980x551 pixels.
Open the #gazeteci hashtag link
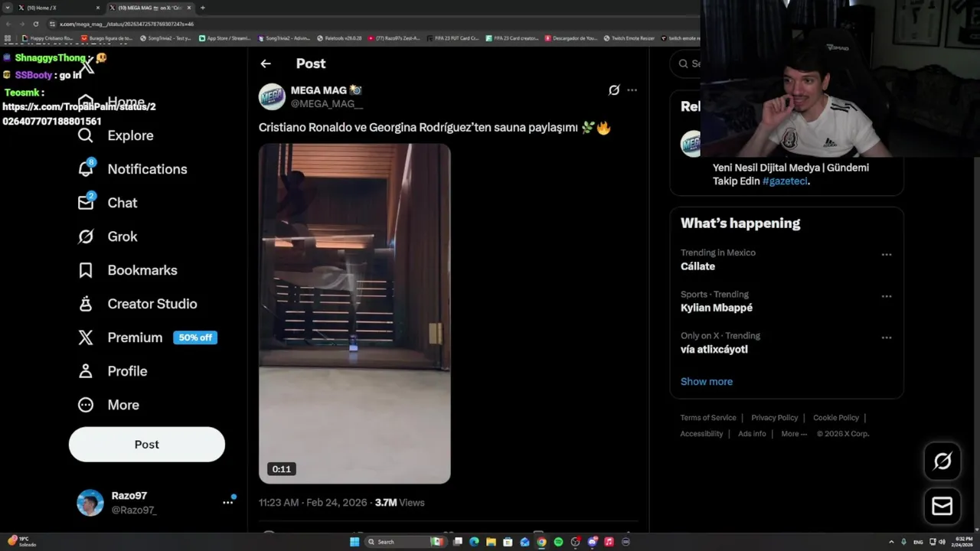785,181
